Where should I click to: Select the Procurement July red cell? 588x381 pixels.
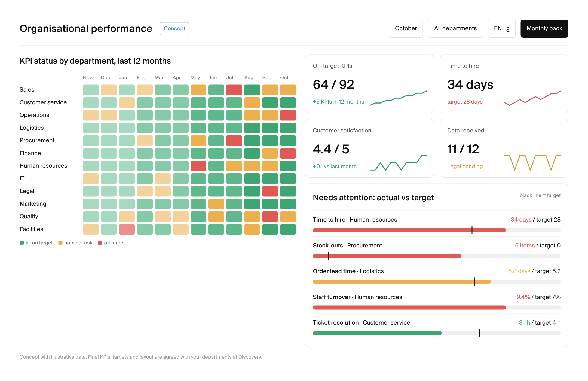(x=234, y=141)
